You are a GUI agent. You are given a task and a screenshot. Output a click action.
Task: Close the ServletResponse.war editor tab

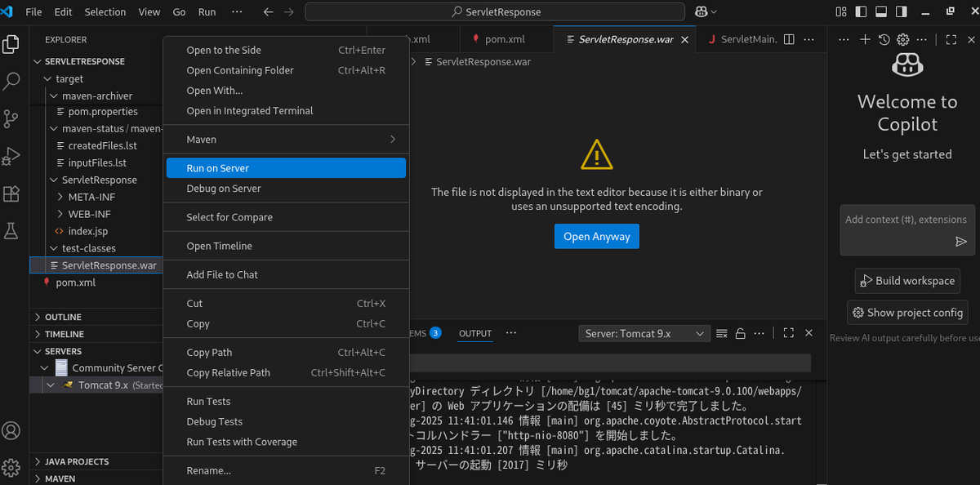[x=684, y=39]
